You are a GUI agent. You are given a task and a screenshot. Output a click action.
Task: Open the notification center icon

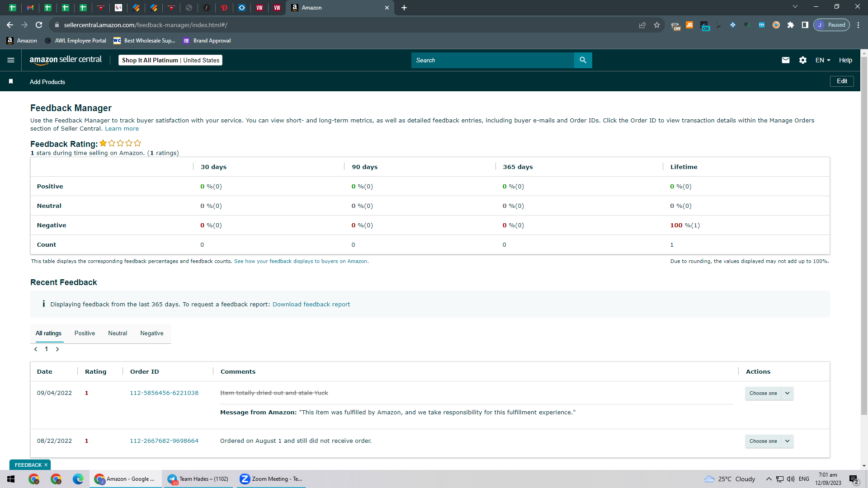click(854, 479)
